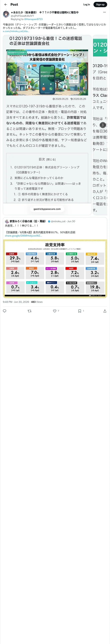The image size is (110, 644).
Task: Open the author's profile avatar
Action: click(6, 14)
